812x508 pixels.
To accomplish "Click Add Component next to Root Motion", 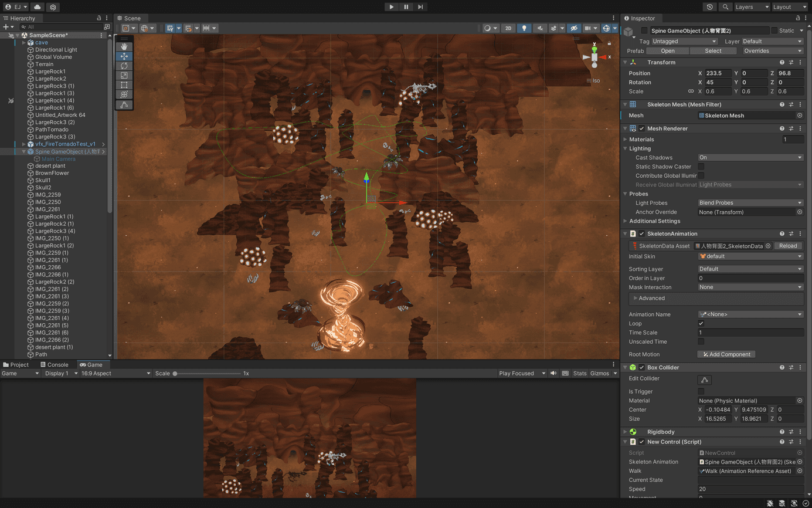I will [x=726, y=354].
